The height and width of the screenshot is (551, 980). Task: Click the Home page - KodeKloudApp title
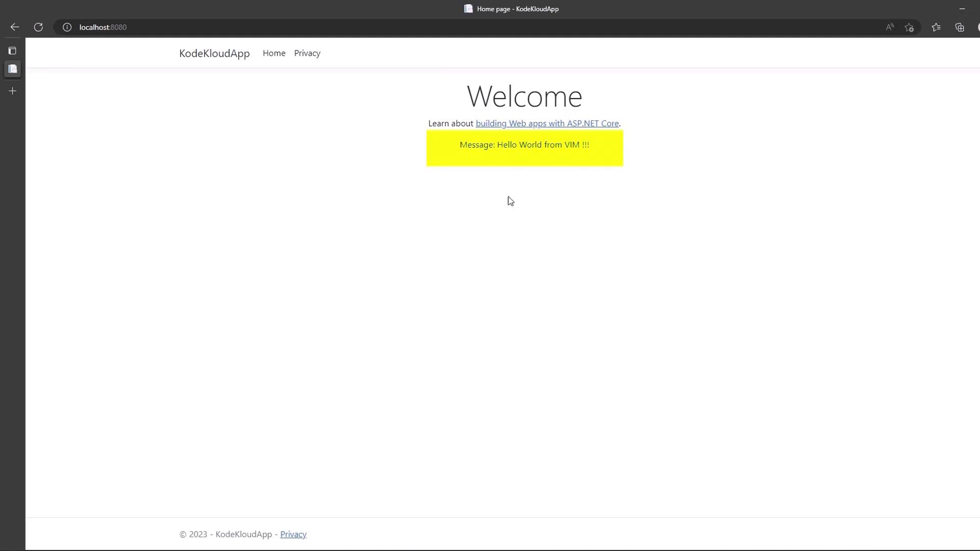point(517,9)
